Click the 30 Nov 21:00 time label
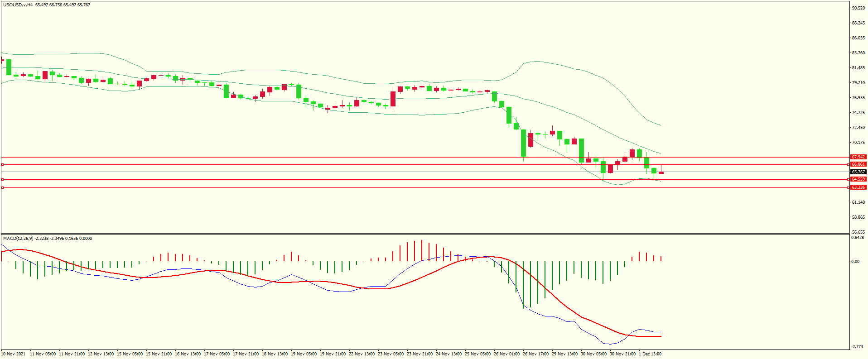 623,354
